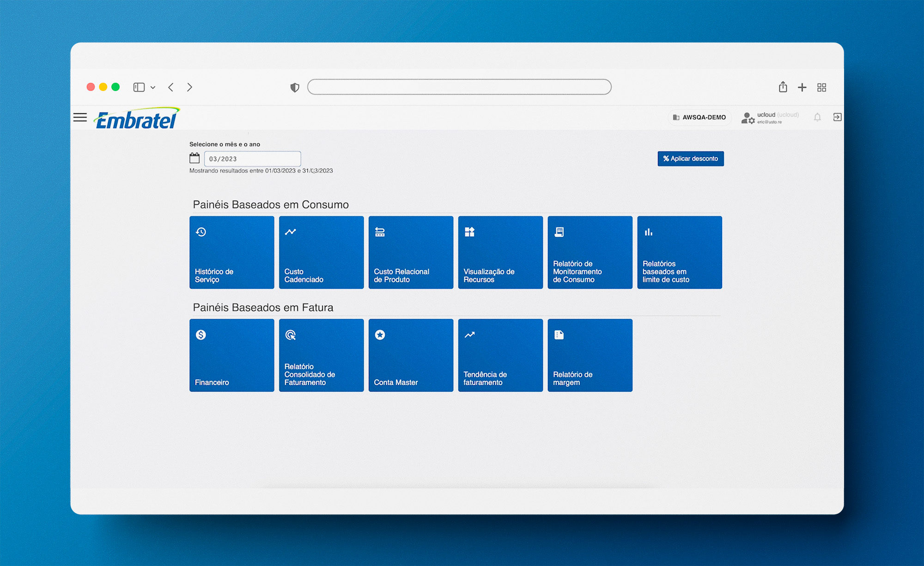Click the month and year field 03/2023
The width and height of the screenshot is (924, 566).
coord(252,158)
